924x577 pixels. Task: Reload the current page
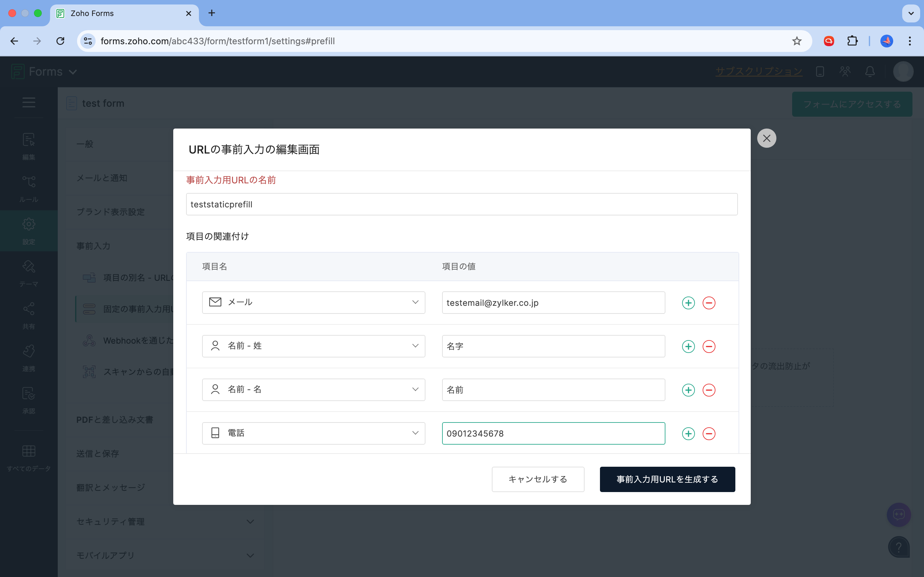pos(60,41)
